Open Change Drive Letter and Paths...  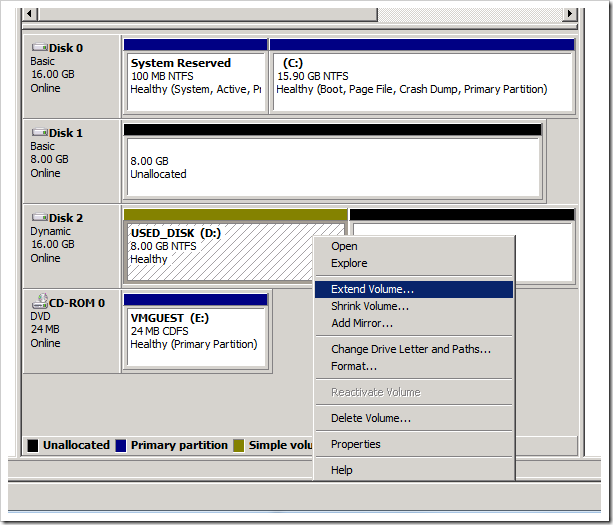[411, 349]
